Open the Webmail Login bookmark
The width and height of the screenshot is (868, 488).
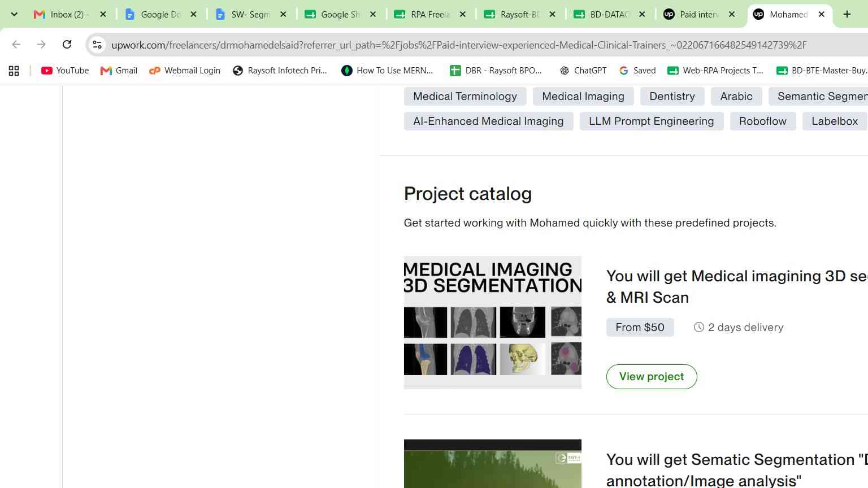(x=185, y=71)
